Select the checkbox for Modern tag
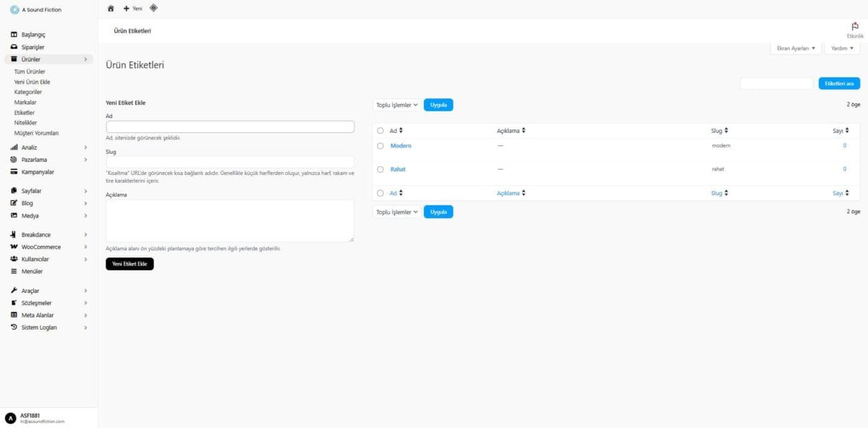This screenshot has height=428, width=868. coord(380,146)
